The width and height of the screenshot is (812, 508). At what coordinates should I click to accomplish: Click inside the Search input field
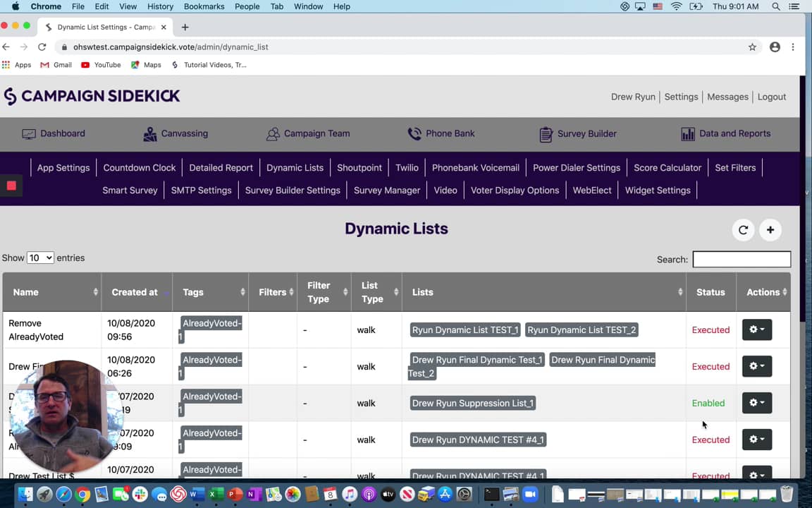[741, 260]
